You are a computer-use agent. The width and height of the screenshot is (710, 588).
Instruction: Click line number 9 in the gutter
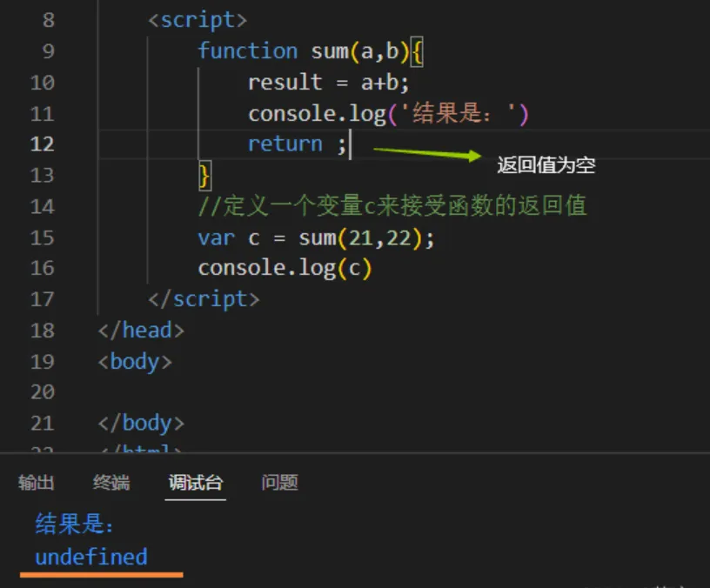coord(49,51)
